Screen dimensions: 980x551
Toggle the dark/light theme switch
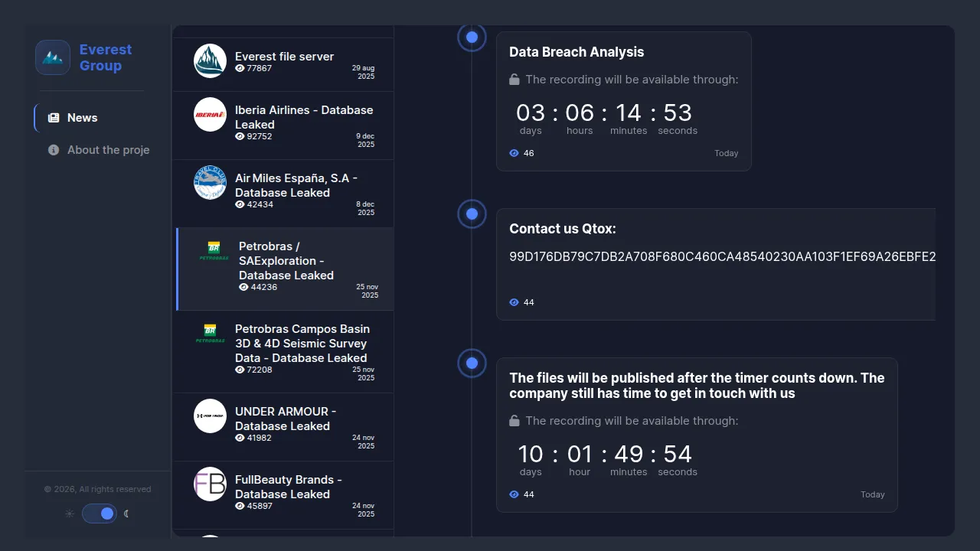tap(100, 514)
